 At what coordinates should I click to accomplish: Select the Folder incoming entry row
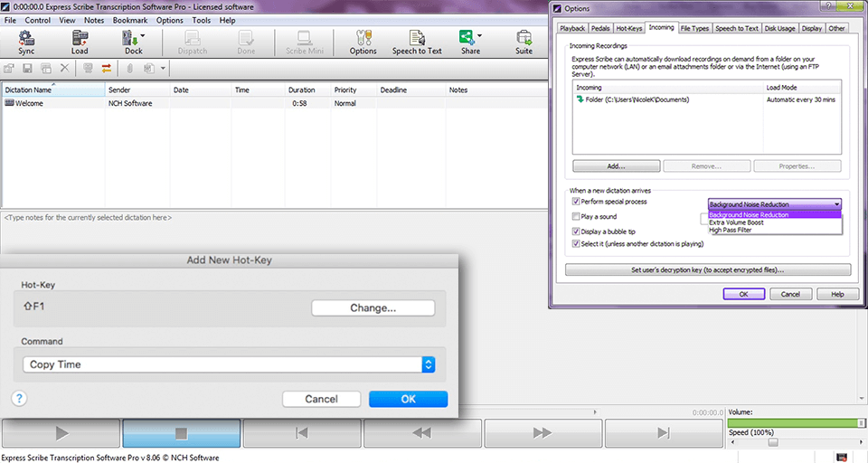click(707, 99)
